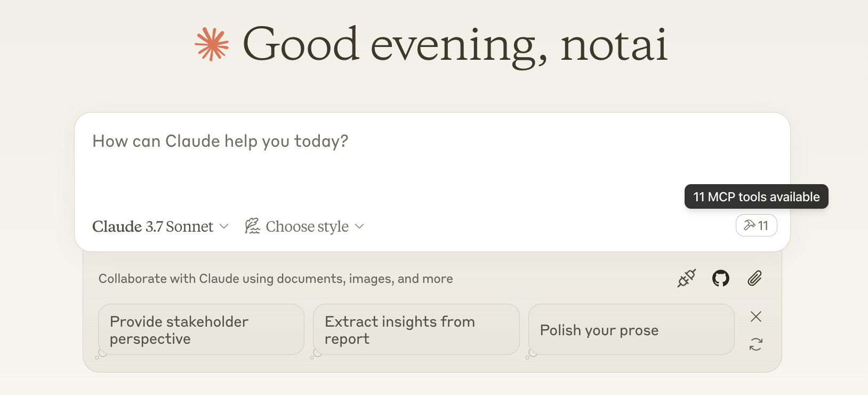Pick the "Polish your prose" suggestion
The width and height of the screenshot is (868, 395).
coord(631,330)
